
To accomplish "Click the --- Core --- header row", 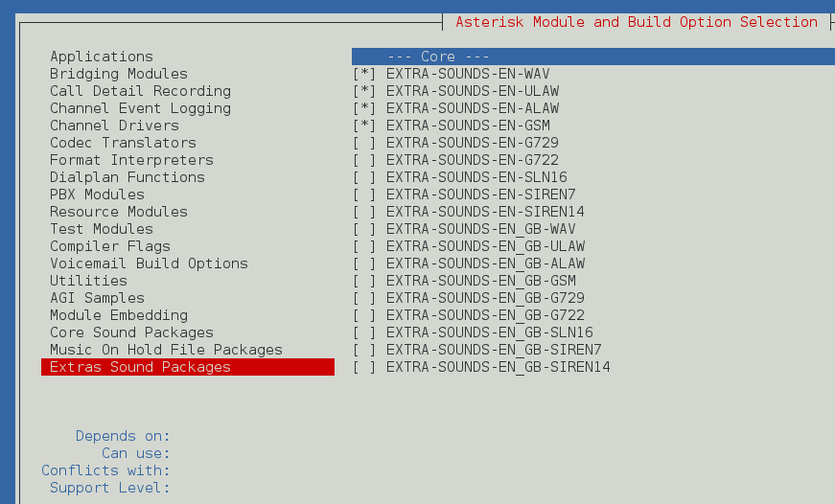I will pyautogui.click(x=593, y=57).
